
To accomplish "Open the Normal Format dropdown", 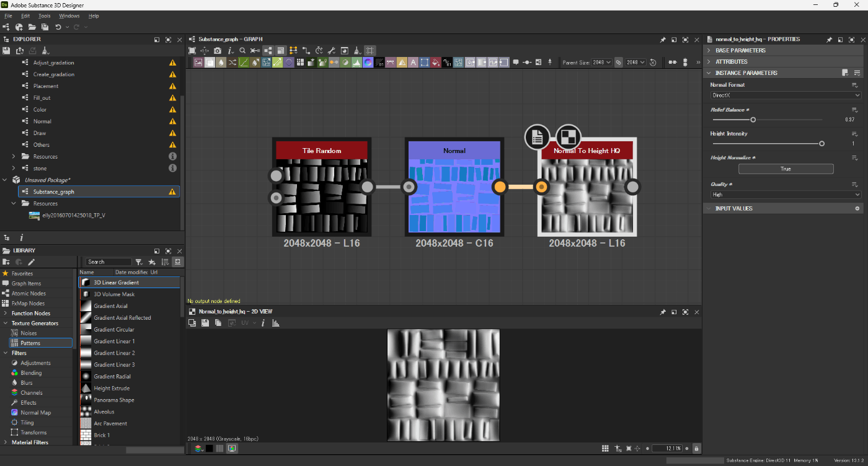I will (x=786, y=95).
